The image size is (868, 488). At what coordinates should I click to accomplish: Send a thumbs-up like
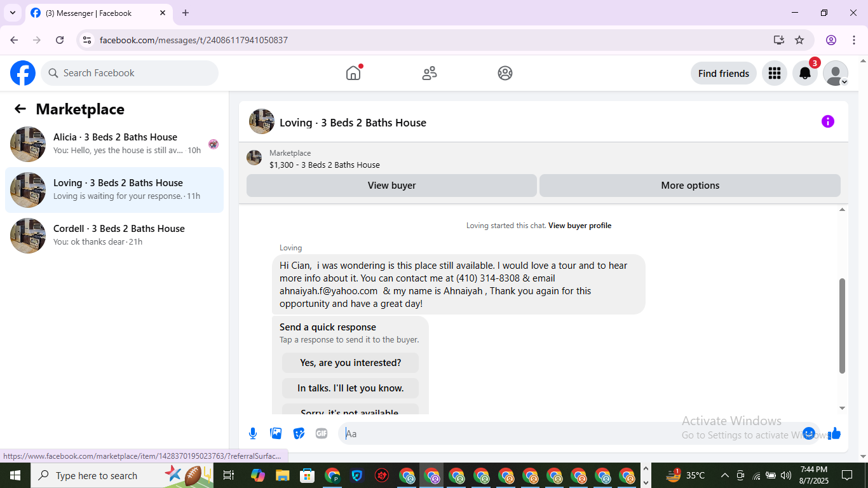click(834, 433)
